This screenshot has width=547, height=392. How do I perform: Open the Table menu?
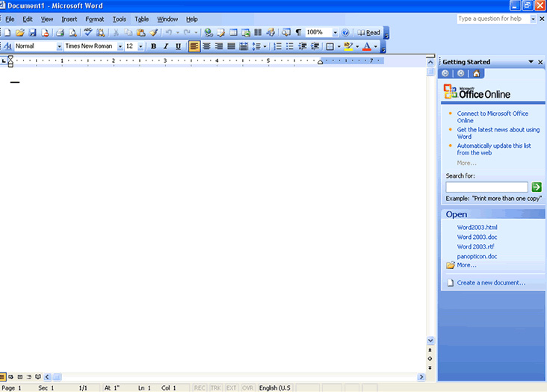tap(141, 19)
